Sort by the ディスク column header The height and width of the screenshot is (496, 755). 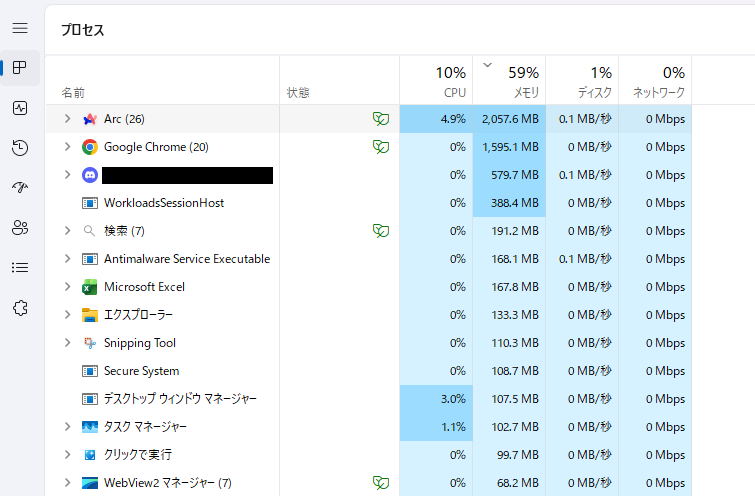(582, 80)
